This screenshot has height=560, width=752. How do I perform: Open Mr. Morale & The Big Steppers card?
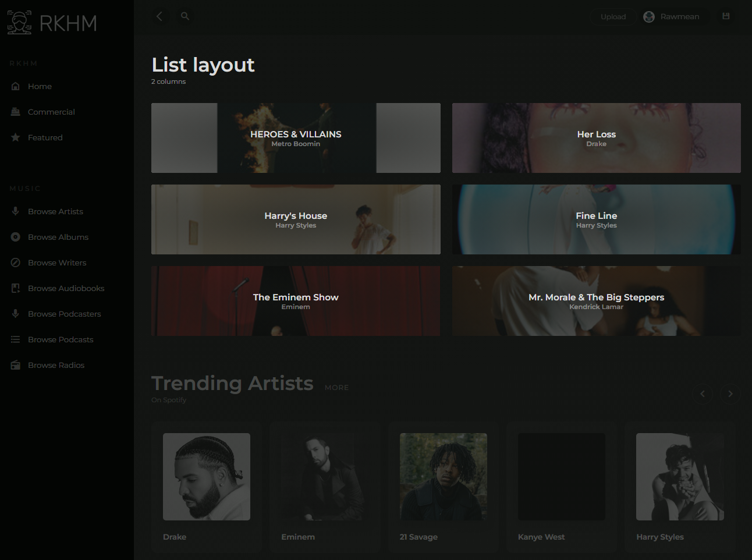tap(597, 301)
